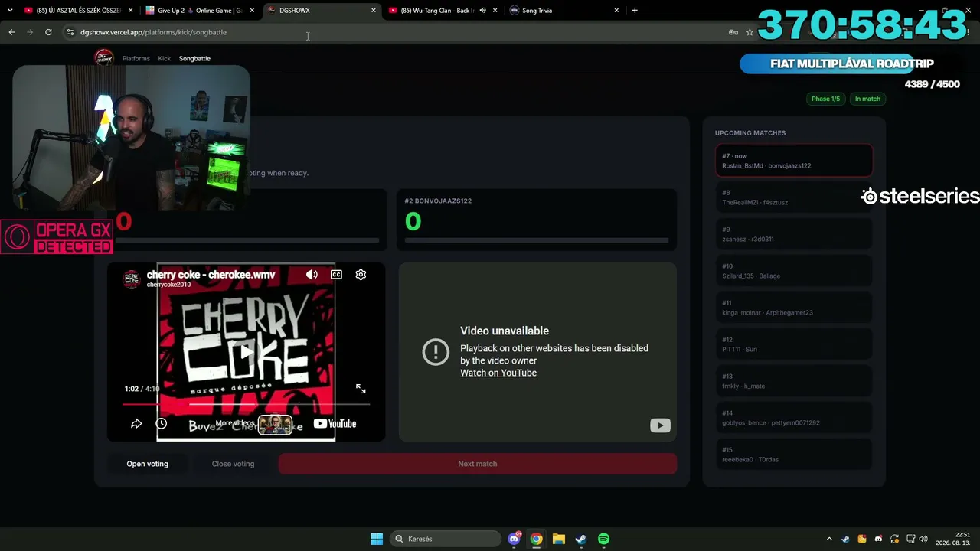Show hidden system tray icons

[829, 539]
